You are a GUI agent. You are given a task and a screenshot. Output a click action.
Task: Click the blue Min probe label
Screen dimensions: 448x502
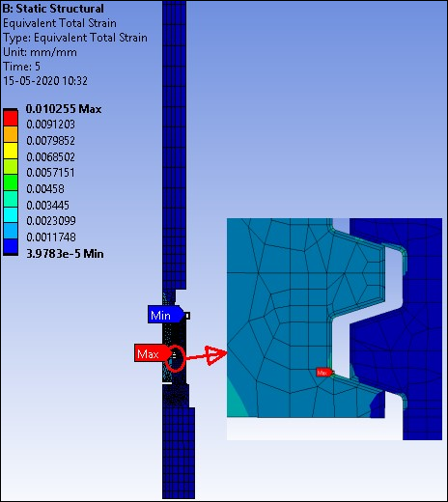coord(165,315)
